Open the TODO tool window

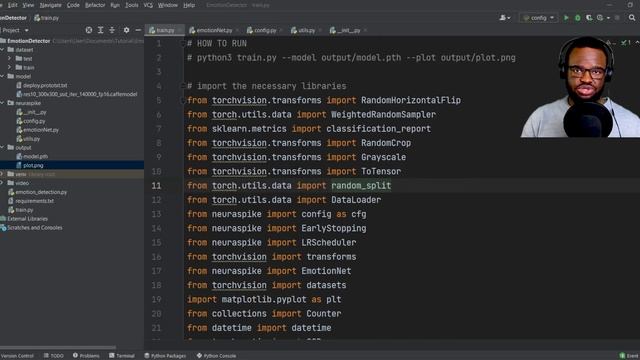point(53,356)
